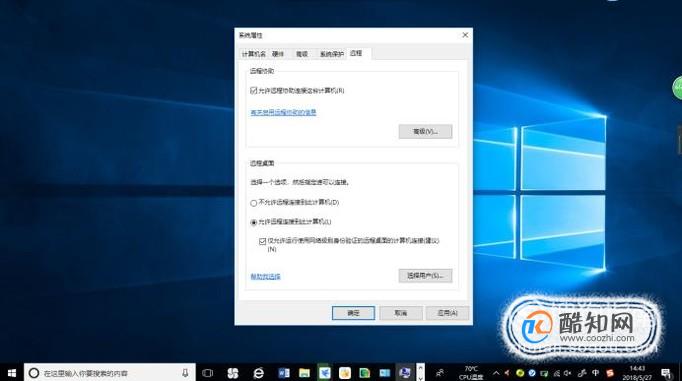Open the blue bird app in the taskbar
The image size is (682, 381).
coord(324,373)
